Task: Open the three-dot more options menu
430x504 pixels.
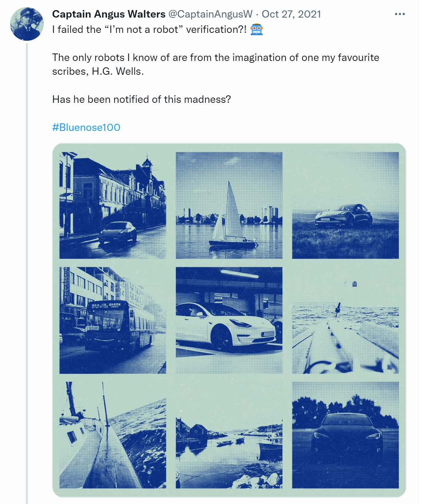Action: [x=399, y=14]
